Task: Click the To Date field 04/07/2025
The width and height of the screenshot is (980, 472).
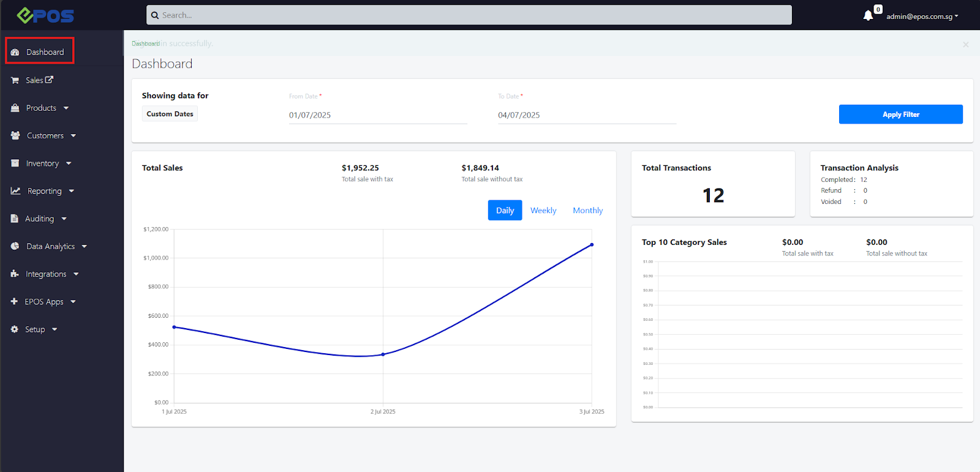Action: (587, 115)
